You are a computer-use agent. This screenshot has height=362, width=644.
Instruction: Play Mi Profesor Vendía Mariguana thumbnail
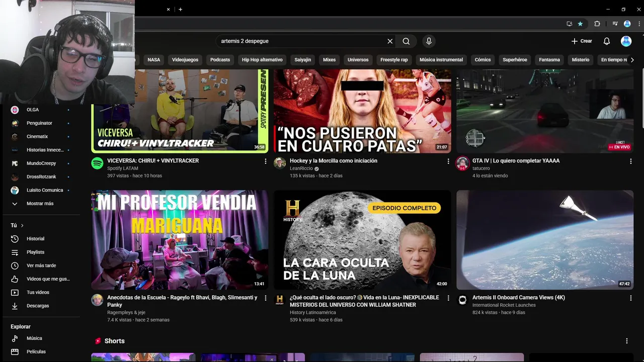click(180, 240)
